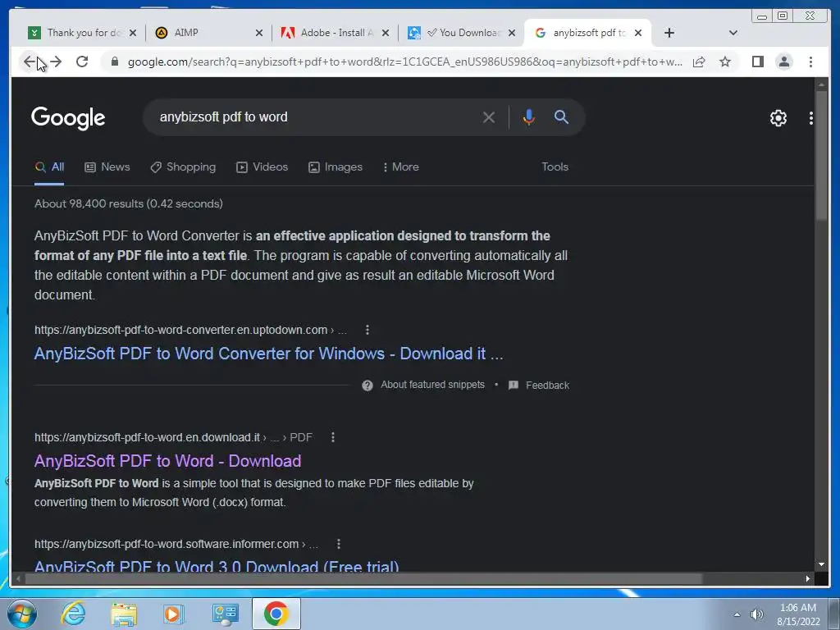
Task: Open Google apps dots beside settings gear
Action: click(x=811, y=118)
